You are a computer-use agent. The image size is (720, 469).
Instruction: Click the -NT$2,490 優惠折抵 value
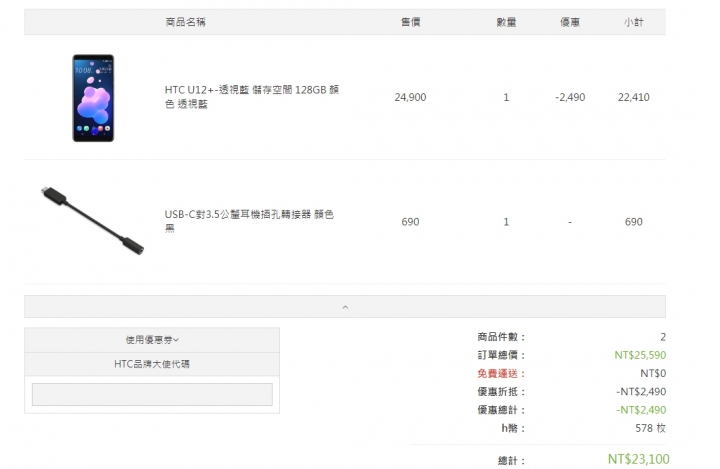[641, 392]
